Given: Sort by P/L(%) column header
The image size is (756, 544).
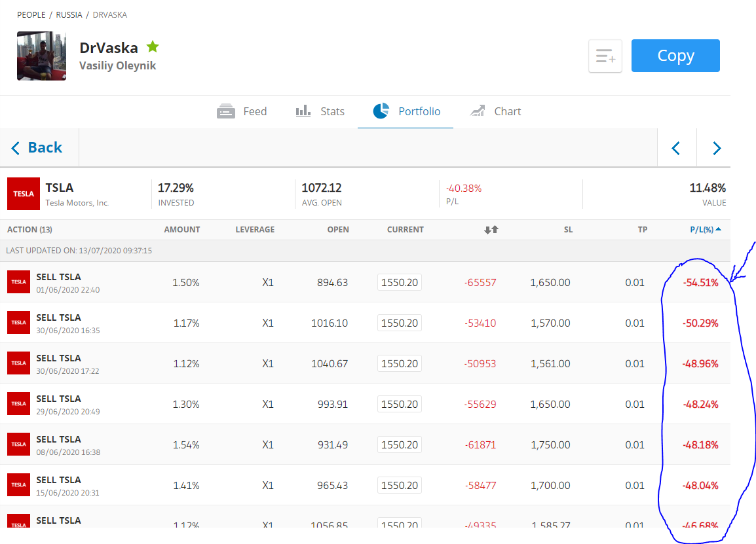Looking at the screenshot, I should (x=705, y=230).
